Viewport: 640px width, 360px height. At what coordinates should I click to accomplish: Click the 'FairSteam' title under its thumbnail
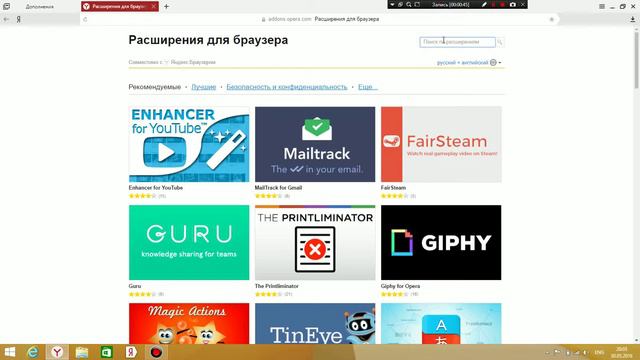tap(393, 188)
